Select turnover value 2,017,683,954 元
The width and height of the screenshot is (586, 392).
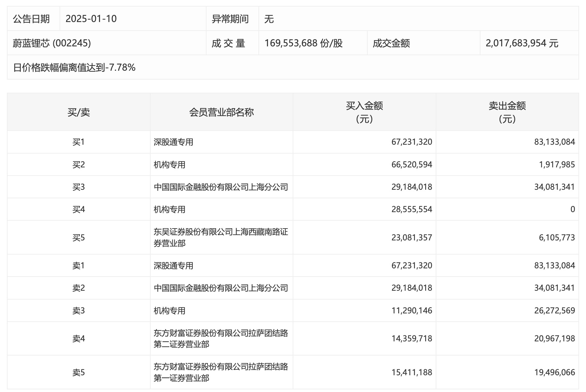coord(522,43)
